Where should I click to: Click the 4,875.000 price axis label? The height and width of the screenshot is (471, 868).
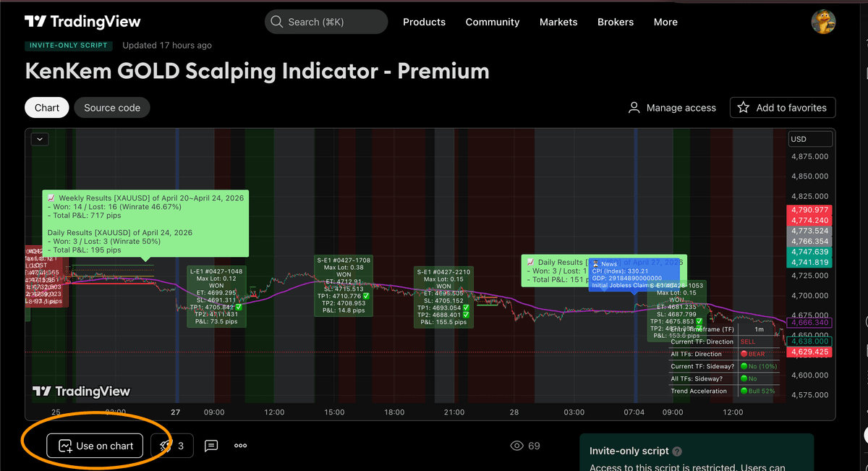tap(809, 156)
